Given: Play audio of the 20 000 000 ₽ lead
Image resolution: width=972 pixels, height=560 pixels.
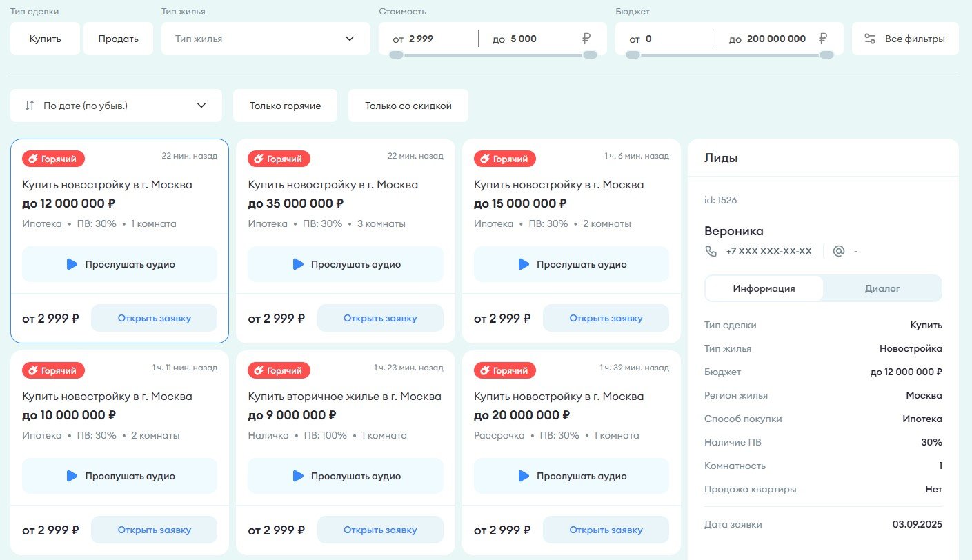Looking at the screenshot, I should click(x=571, y=476).
